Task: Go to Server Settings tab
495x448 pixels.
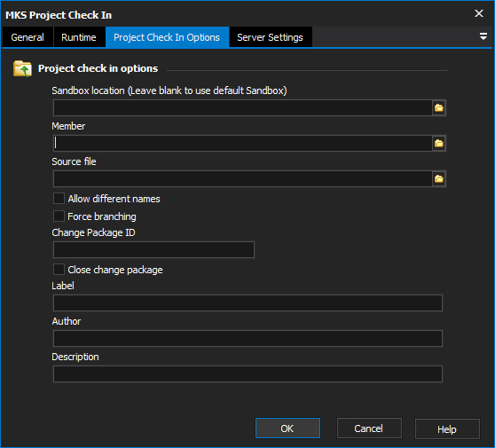Action: 271,37
